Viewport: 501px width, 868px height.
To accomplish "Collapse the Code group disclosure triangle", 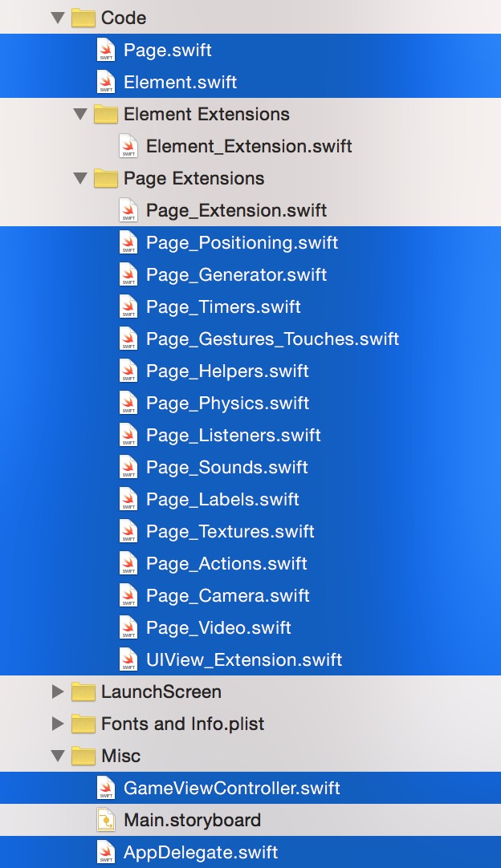I will [57, 18].
